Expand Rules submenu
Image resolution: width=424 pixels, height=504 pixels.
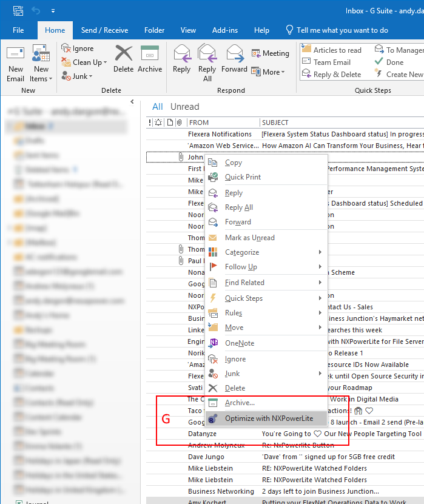[266, 313]
